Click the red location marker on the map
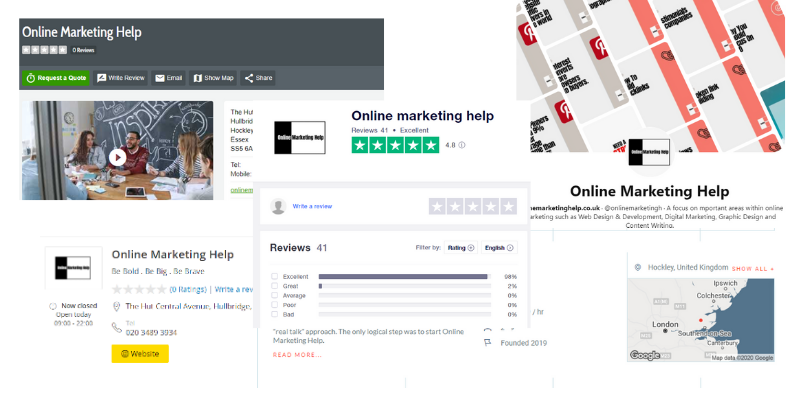The image size is (800, 400). tap(701, 320)
